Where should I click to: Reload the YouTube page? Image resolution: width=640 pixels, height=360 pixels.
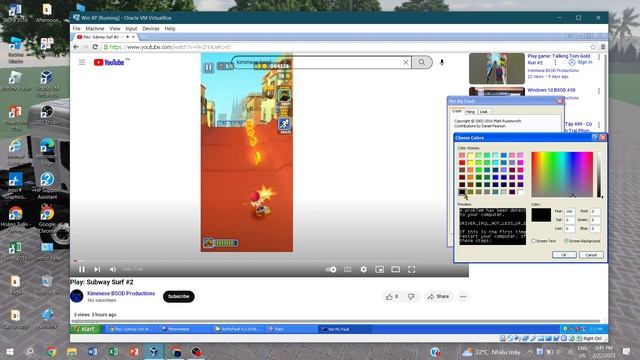(95, 47)
